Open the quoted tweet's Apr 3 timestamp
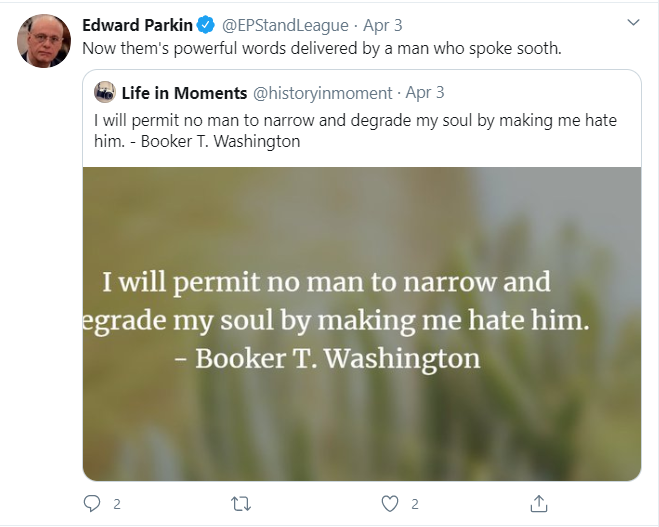 pyautogui.click(x=424, y=93)
